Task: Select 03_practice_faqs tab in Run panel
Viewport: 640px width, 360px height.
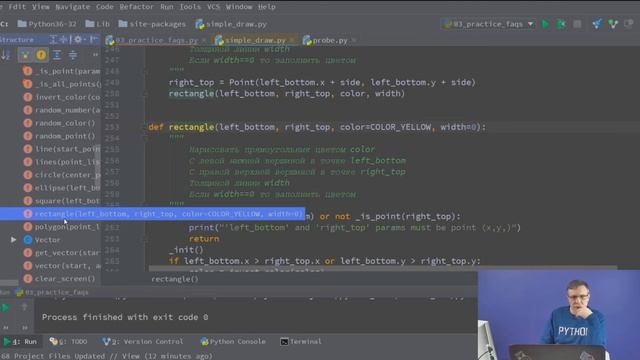Action: coord(52,292)
